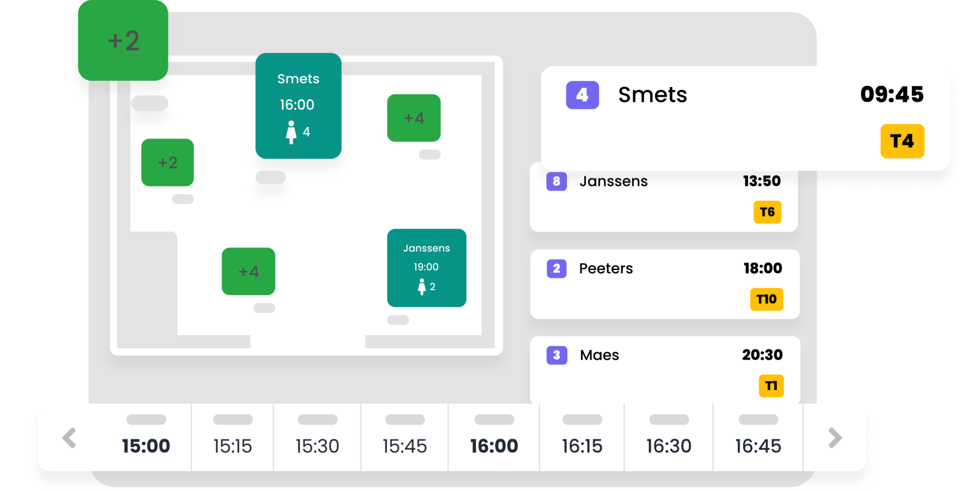Click the purple 4 guest badge for Smets
This screenshot has width=980, height=491.
[582, 95]
